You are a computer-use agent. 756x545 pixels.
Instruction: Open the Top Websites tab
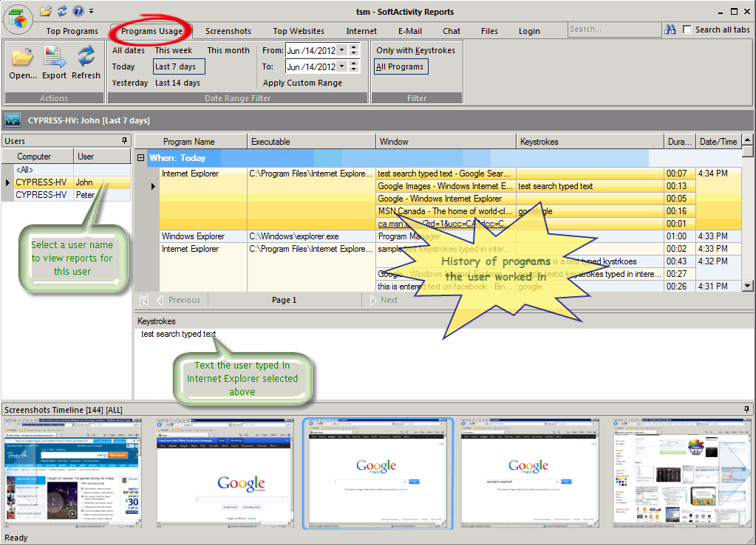299,31
